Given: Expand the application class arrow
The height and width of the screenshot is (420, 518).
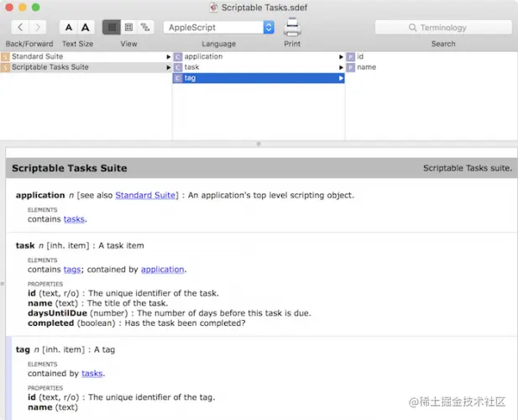Looking at the screenshot, I should point(341,57).
